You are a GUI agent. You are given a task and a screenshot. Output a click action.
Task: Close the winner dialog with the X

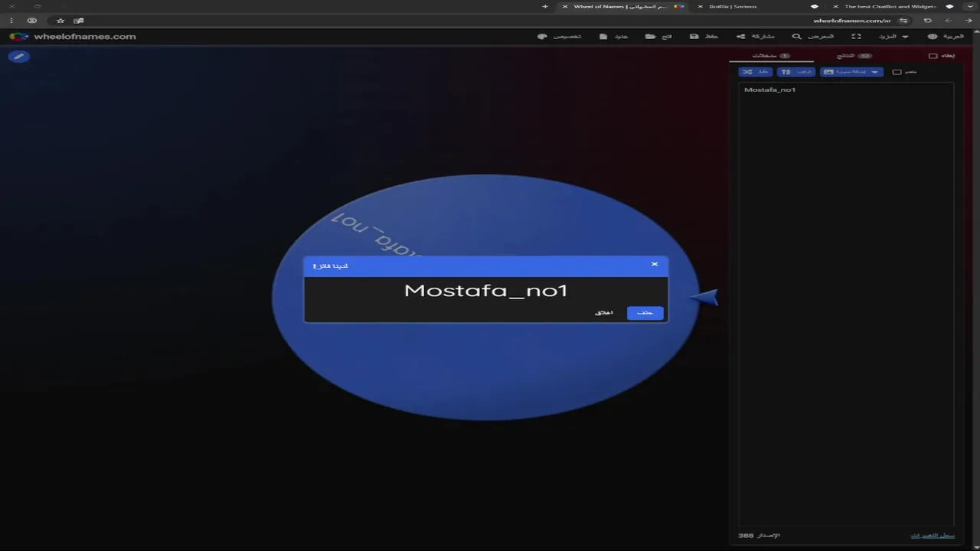coord(655,264)
